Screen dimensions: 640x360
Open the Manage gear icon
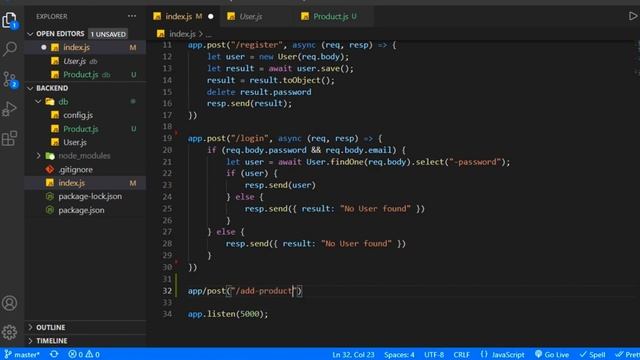tap(9, 332)
